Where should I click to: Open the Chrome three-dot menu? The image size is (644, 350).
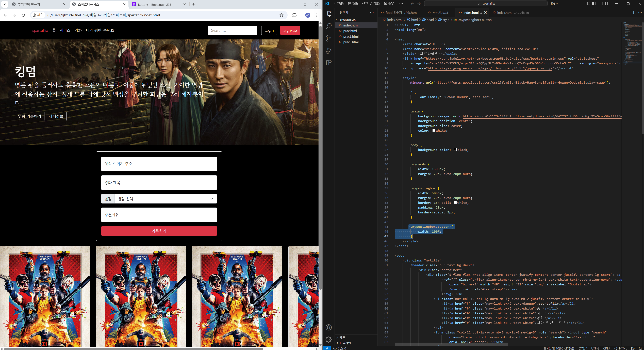tap(317, 15)
